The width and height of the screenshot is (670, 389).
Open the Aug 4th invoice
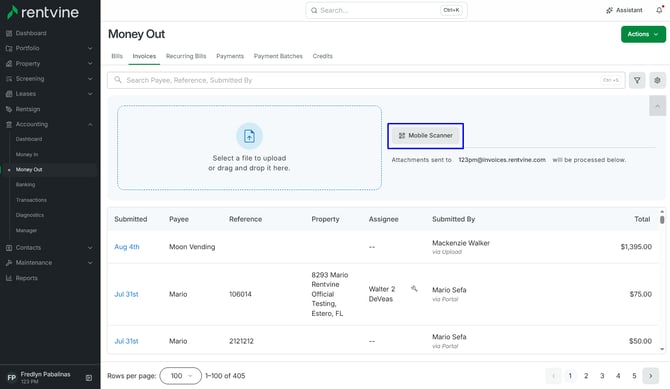pos(127,247)
